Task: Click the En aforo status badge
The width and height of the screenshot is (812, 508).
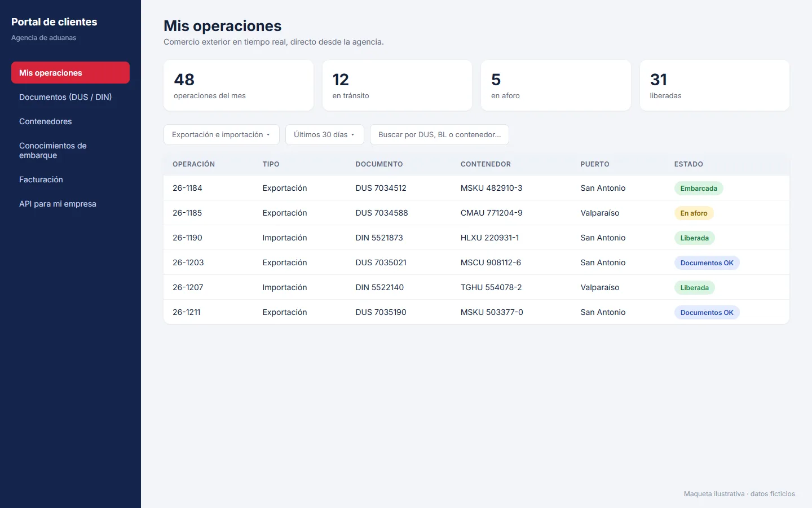Action: coord(694,213)
